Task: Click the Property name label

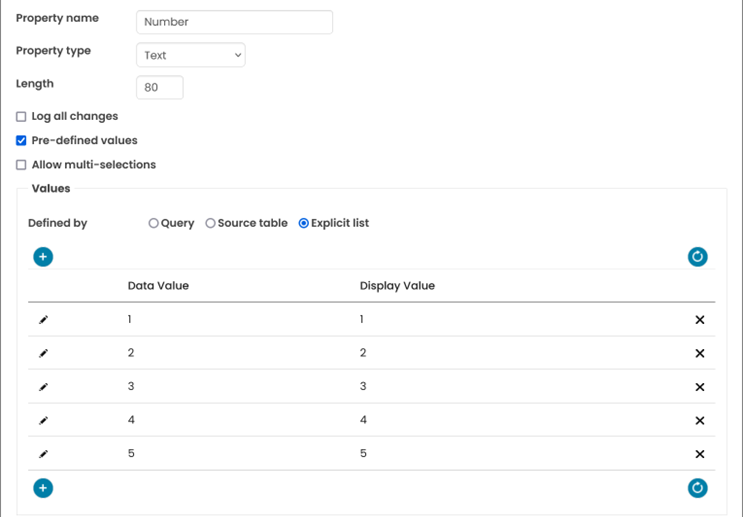Action: point(57,18)
